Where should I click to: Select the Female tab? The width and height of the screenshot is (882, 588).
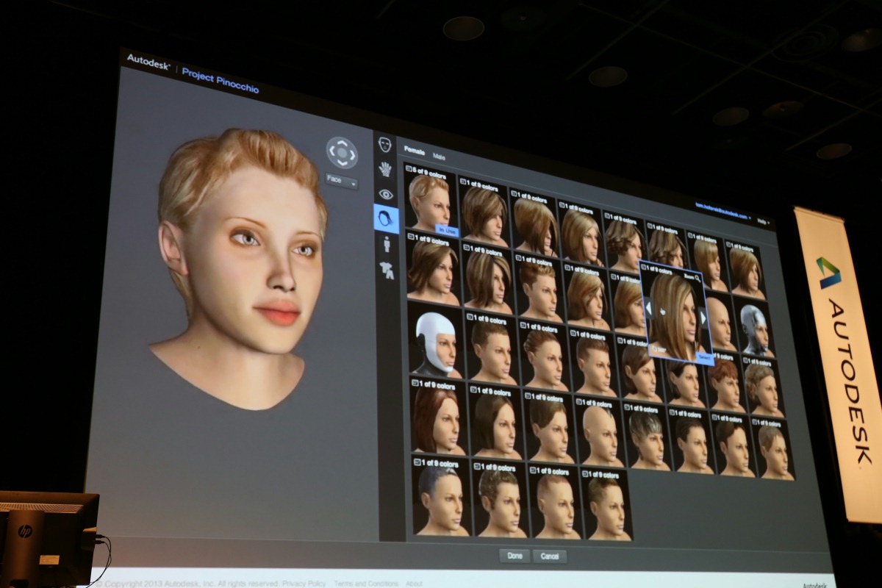(415, 151)
